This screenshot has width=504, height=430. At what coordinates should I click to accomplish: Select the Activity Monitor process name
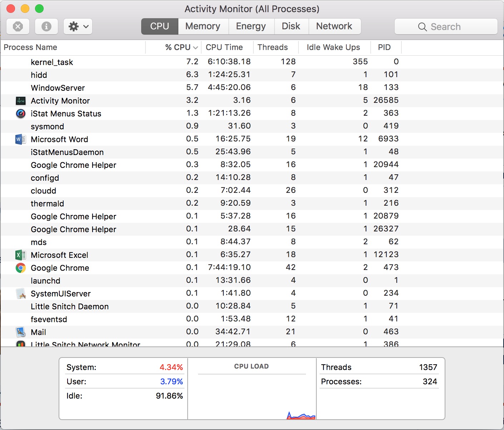click(x=60, y=101)
